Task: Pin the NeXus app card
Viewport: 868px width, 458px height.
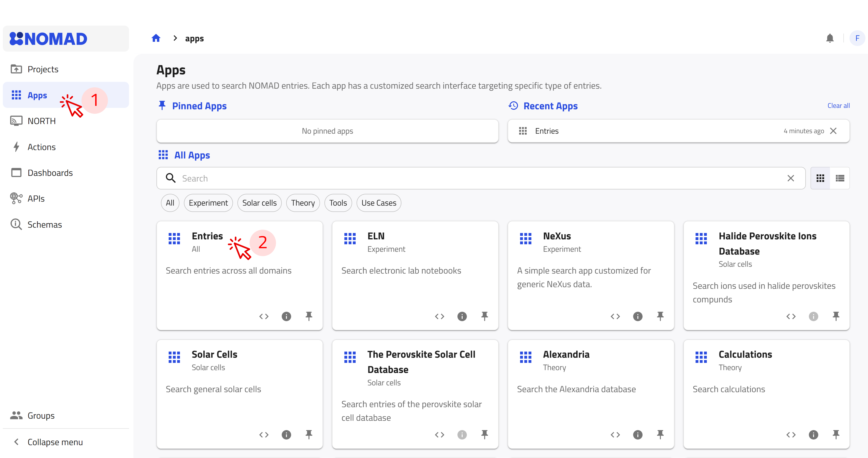Action: coord(660,316)
